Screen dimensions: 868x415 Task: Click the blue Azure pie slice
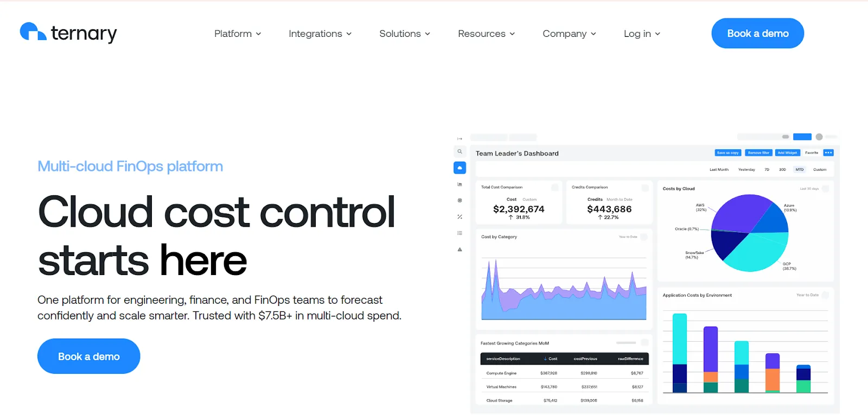click(774, 219)
